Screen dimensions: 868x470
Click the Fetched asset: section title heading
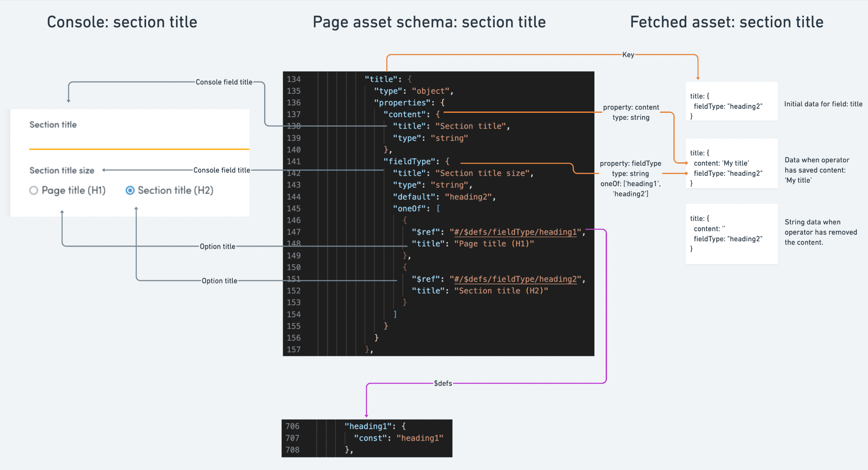click(726, 22)
